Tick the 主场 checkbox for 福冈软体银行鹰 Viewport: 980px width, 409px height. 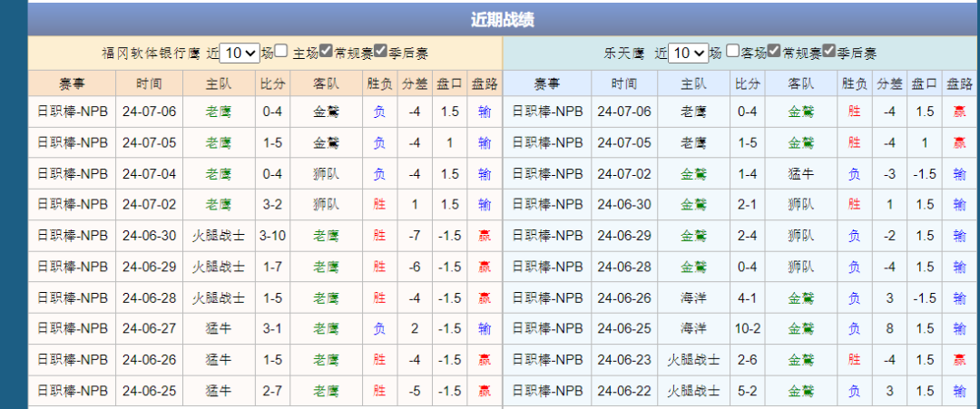(x=281, y=51)
